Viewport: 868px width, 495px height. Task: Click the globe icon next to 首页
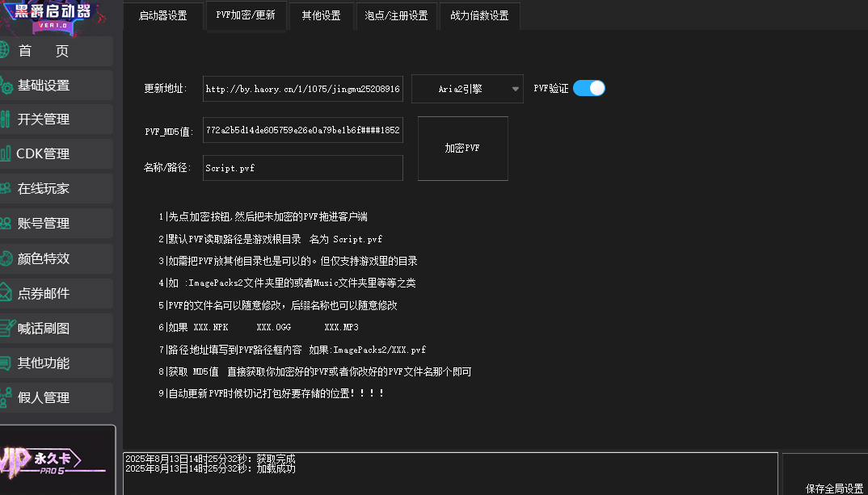(x=4, y=51)
